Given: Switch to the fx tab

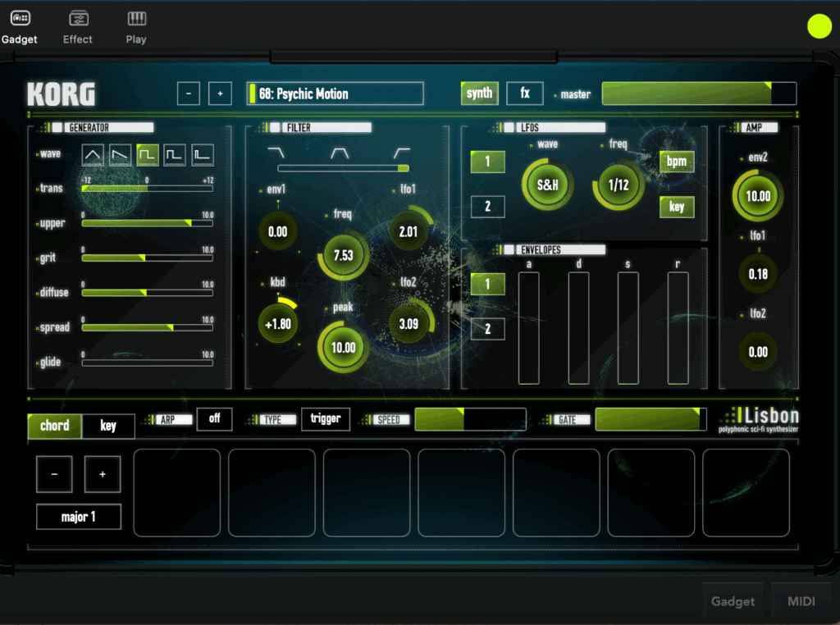Looking at the screenshot, I should (524, 94).
